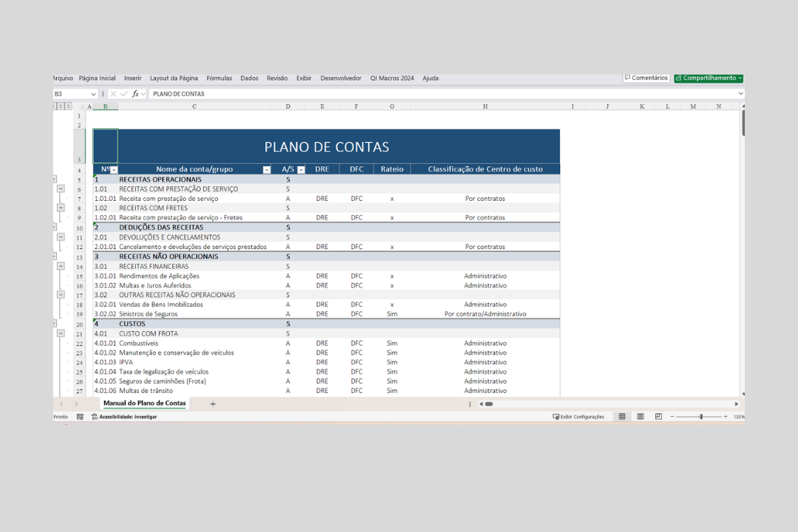
Task: Open filter dropdown for Nome da conta/grupo
Action: click(x=267, y=170)
